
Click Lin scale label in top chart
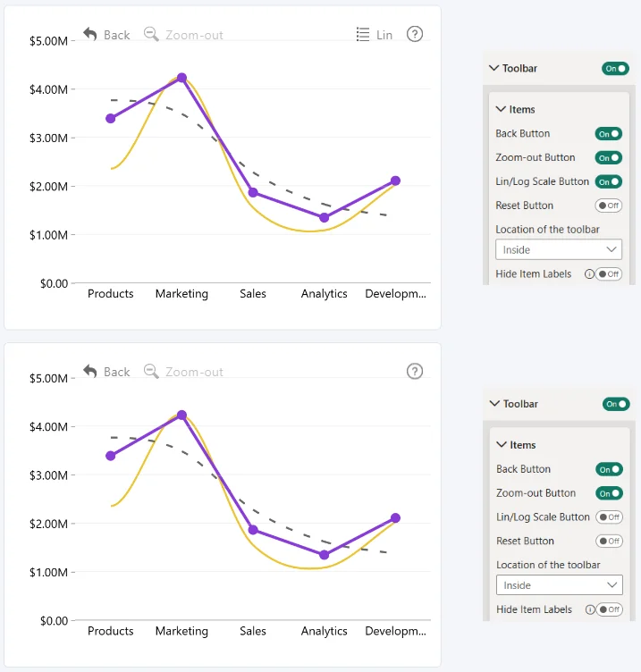click(384, 35)
